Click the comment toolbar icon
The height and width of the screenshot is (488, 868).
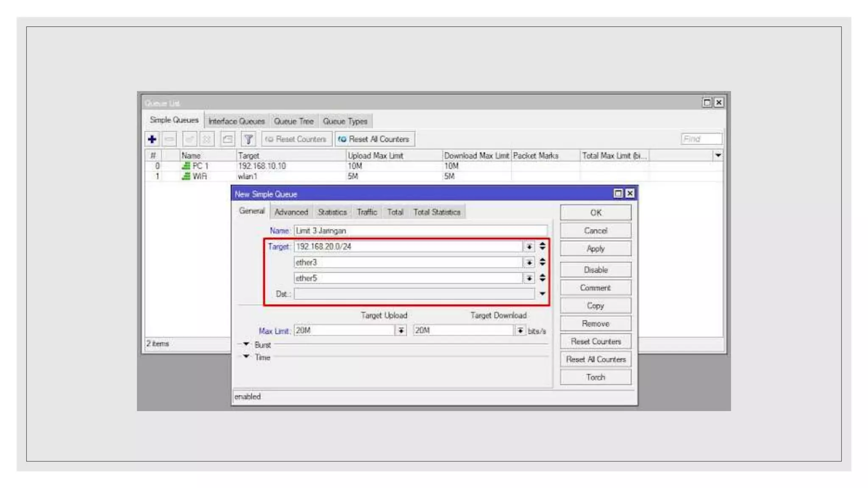tap(228, 139)
